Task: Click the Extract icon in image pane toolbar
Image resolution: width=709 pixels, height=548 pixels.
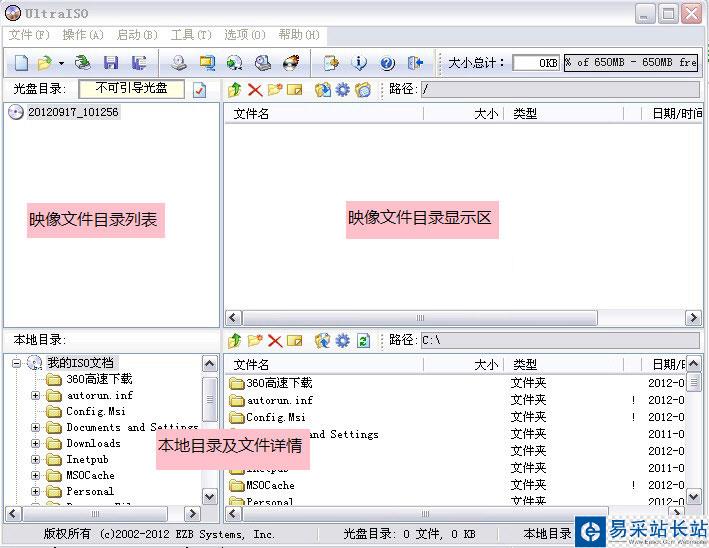Action: (323, 90)
